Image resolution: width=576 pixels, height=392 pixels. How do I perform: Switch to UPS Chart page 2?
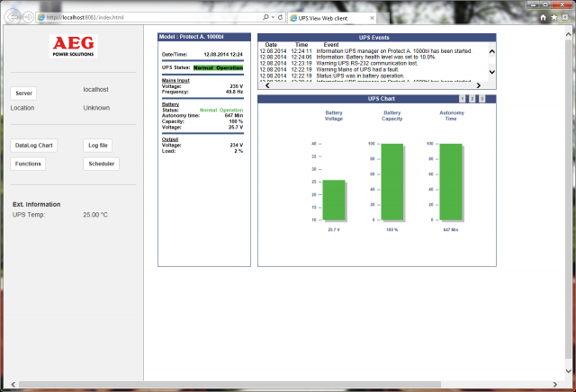pyautogui.click(x=472, y=99)
